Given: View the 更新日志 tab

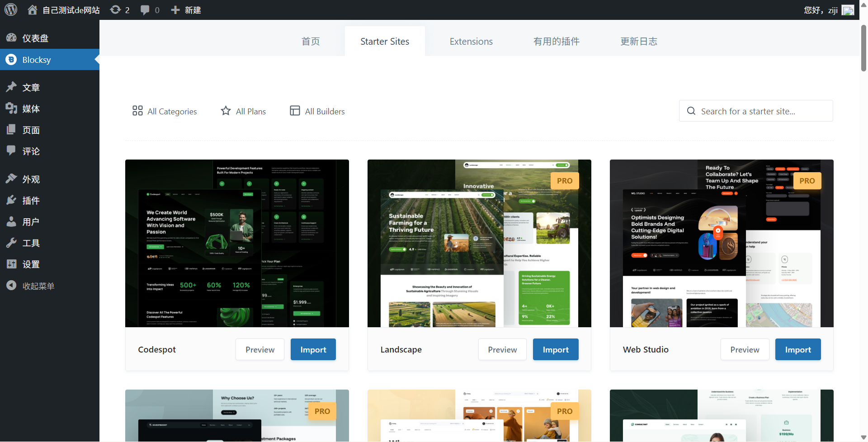Looking at the screenshot, I should (x=639, y=42).
